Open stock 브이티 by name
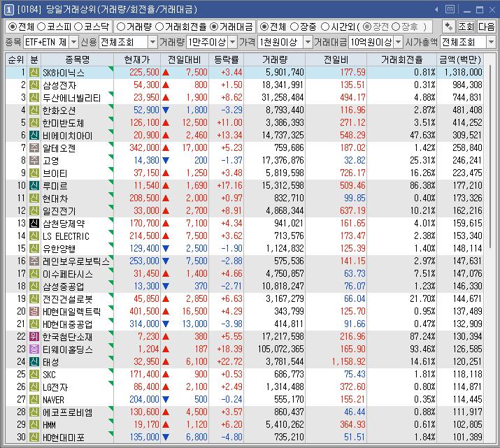 55,173
